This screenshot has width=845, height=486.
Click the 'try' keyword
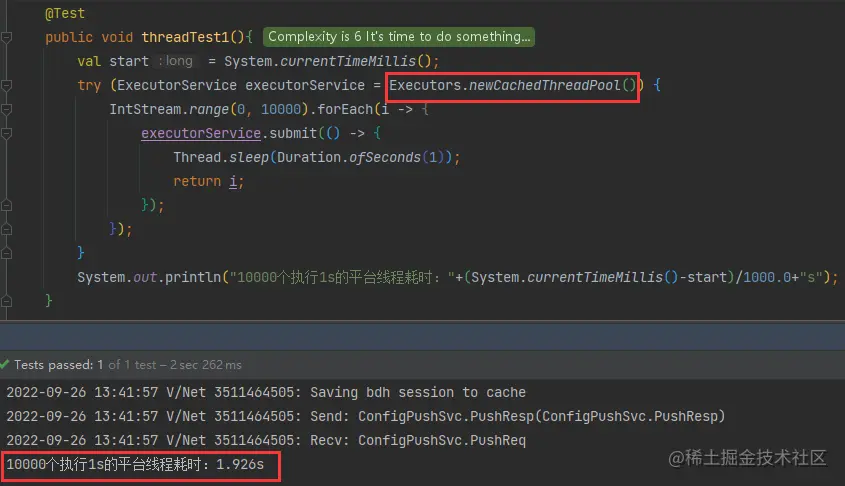pyautogui.click(x=89, y=86)
